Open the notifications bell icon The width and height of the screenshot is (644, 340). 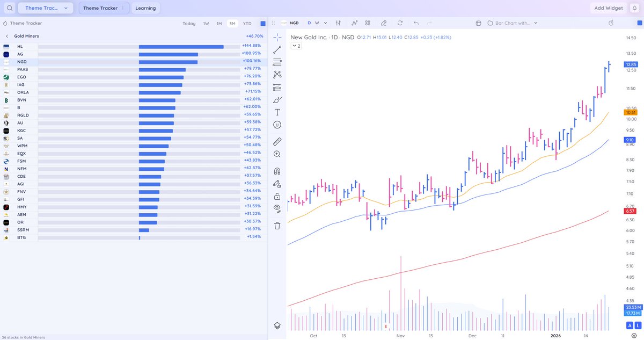coord(633,8)
